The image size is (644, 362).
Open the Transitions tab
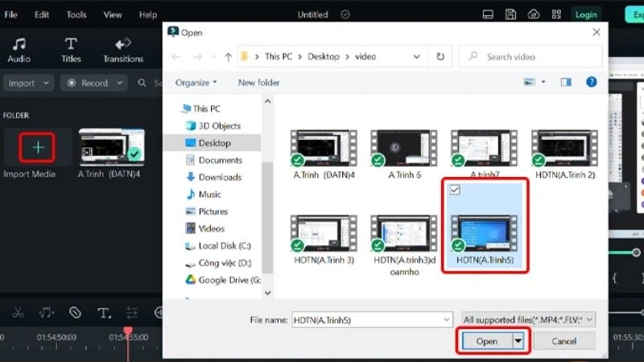(123, 50)
